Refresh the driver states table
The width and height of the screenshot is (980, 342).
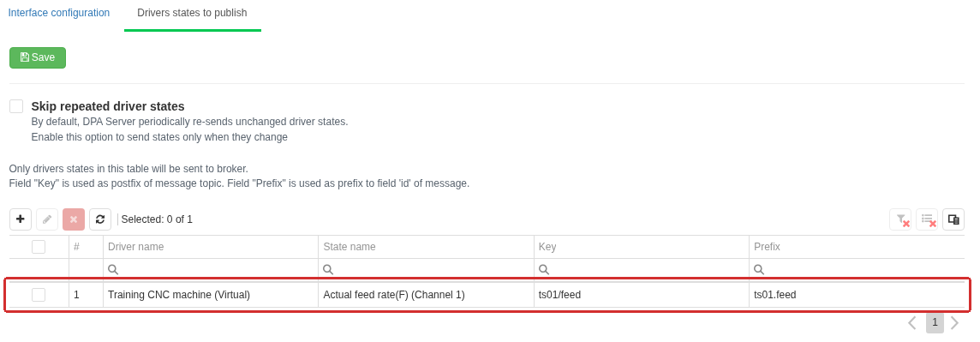[x=100, y=219]
